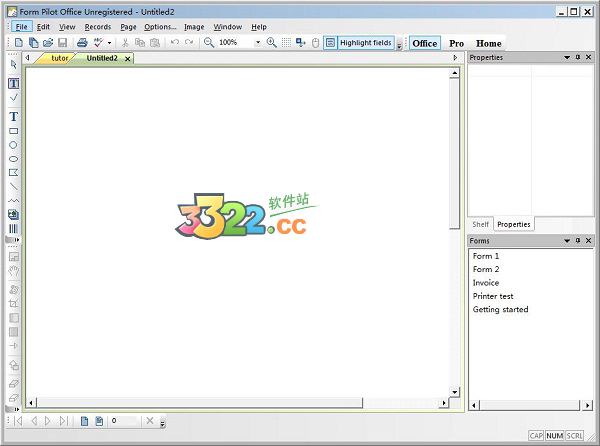
Task: Click the document vertical scrollbar thumb
Action: tap(454, 153)
